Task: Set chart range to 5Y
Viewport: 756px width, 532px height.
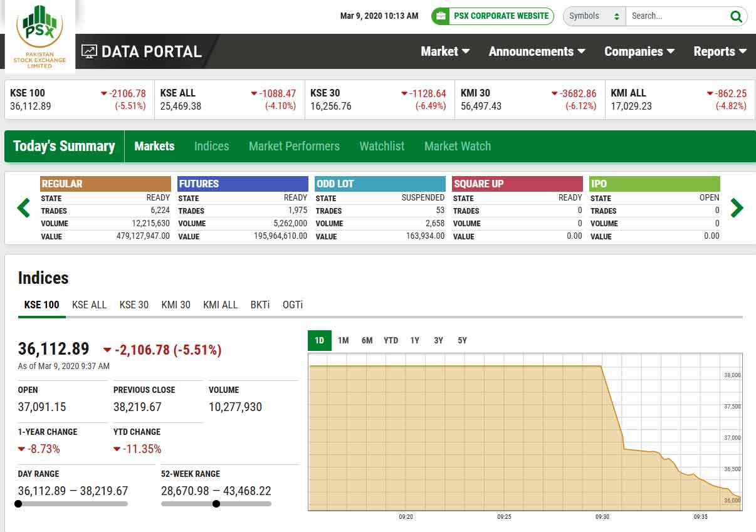Action: 462,340
